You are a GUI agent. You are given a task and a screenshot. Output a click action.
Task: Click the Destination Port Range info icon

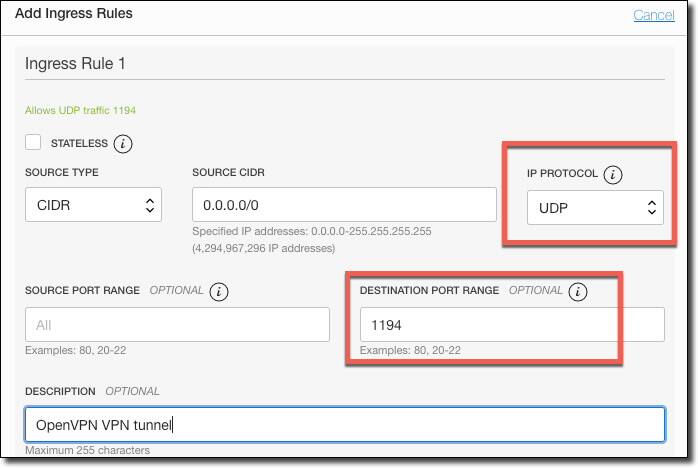[577, 292]
